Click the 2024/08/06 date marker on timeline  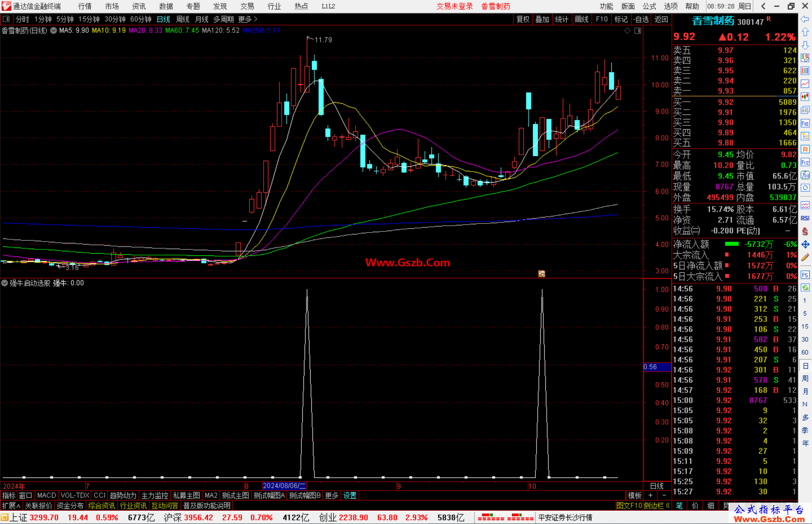pyautogui.click(x=284, y=486)
